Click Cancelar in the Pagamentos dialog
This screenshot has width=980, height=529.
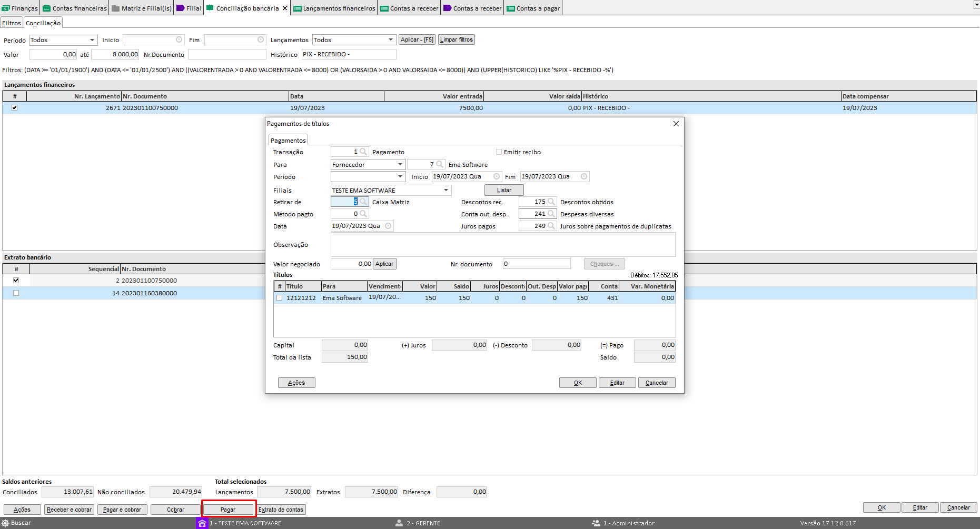657,383
